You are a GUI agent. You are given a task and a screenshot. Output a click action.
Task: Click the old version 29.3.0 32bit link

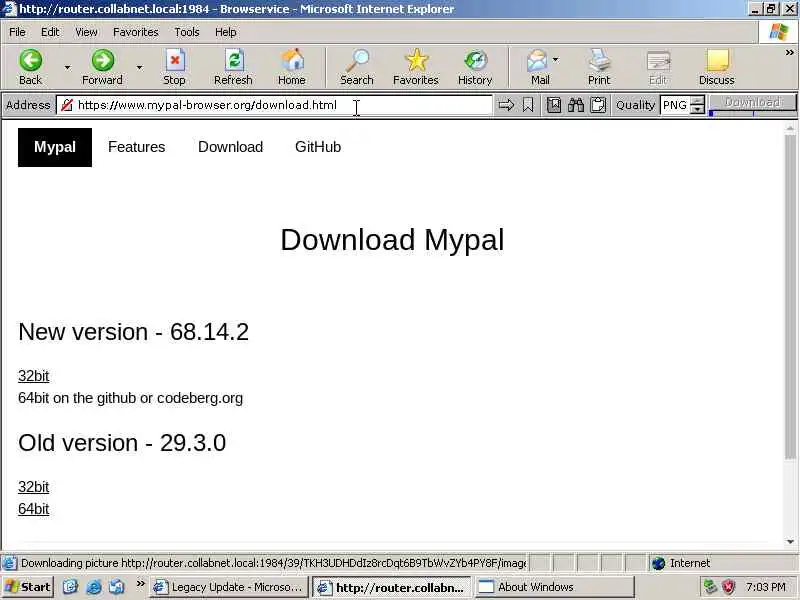(34, 487)
